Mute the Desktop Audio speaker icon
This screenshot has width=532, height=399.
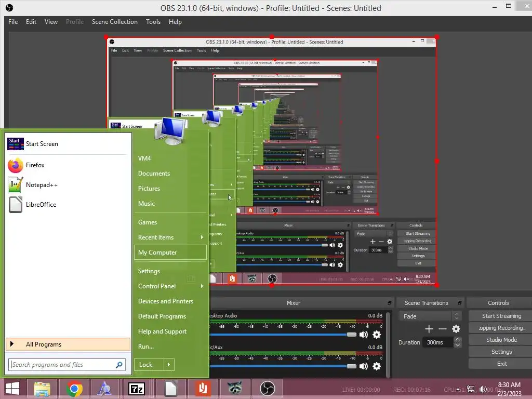tap(363, 335)
